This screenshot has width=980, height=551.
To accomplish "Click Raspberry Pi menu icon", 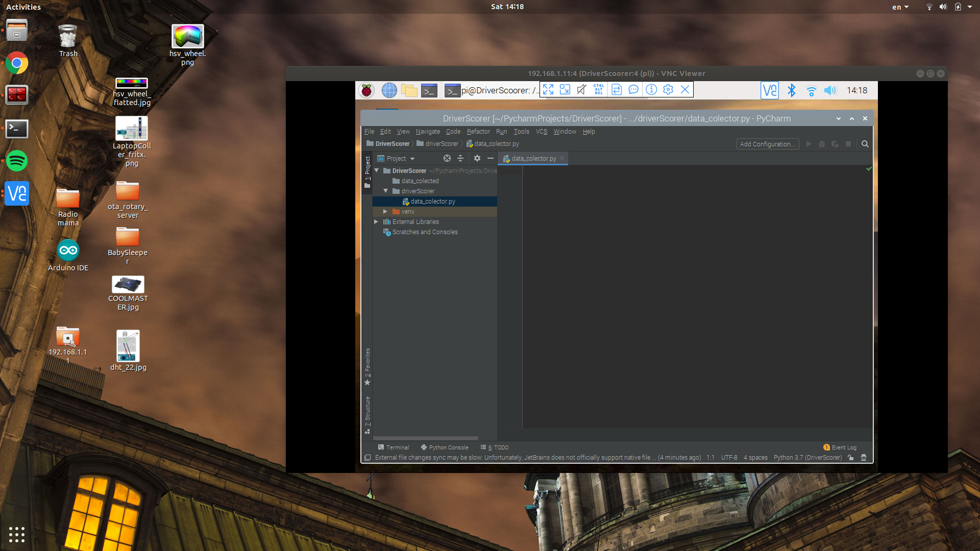I will pos(366,91).
